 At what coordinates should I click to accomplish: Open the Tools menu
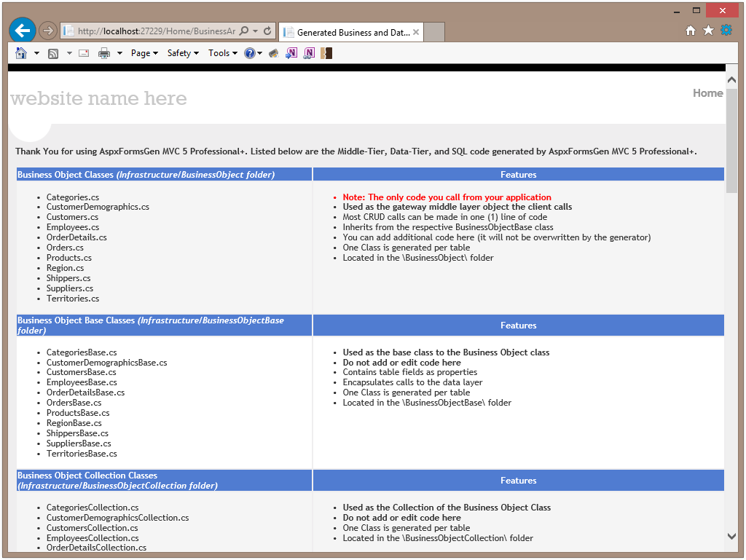[x=223, y=53]
